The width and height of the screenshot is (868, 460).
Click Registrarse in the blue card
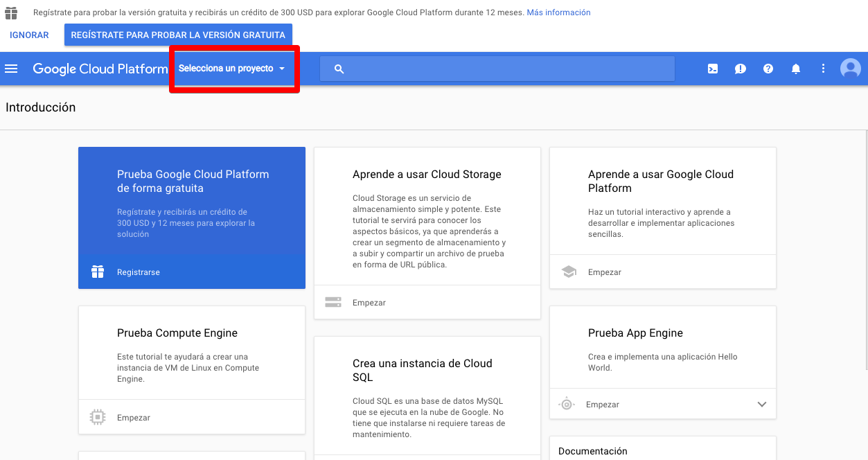139,272
